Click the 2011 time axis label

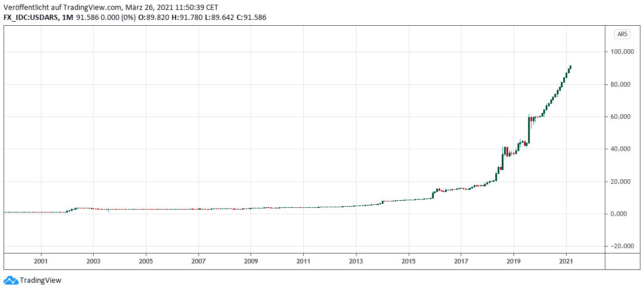click(x=303, y=261)
